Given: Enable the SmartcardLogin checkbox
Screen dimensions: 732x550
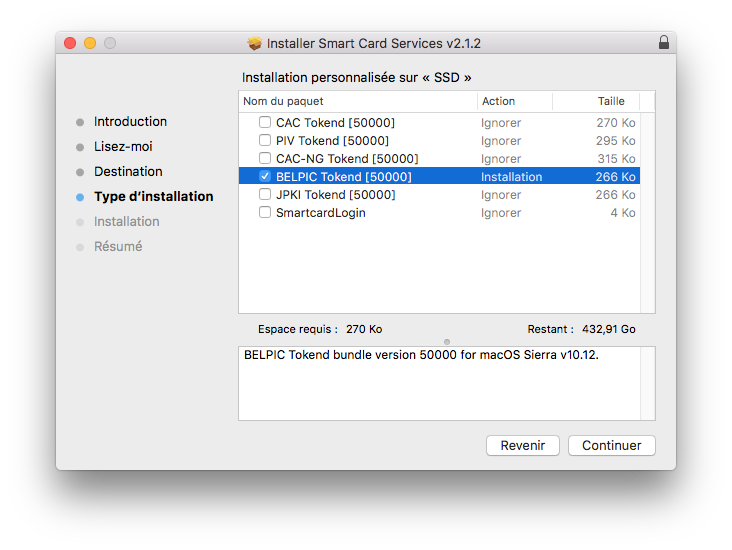Looking at the screenshot, I should [265, 212].
